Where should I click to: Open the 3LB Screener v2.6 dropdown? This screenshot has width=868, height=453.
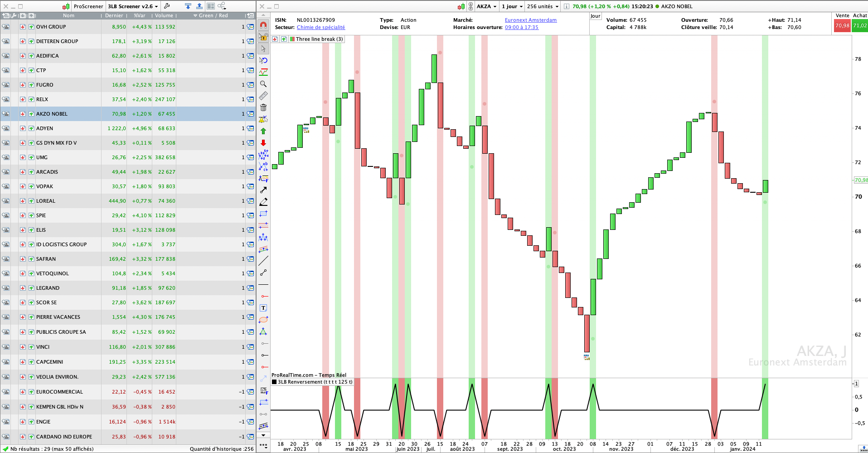[x=133, y=6]
